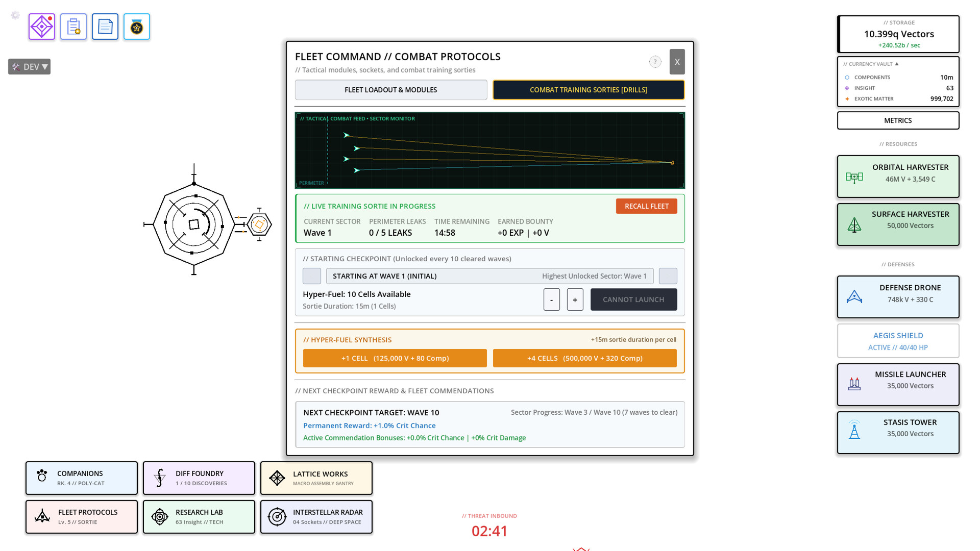Click the Research Lab atom icon
The width and height of the screenshot is (980, 551).
coord(160,517)
